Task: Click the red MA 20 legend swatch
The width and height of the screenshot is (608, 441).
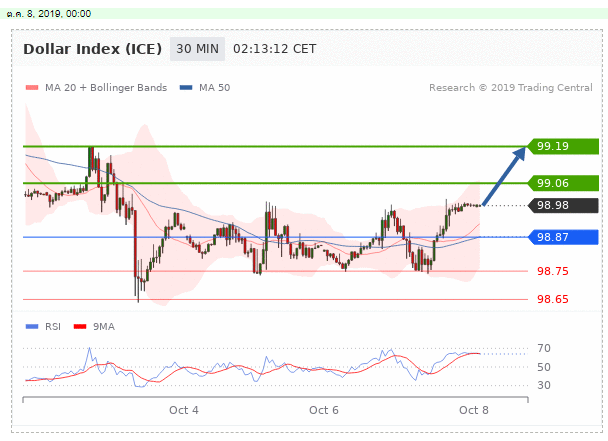Action: point(32,88)
